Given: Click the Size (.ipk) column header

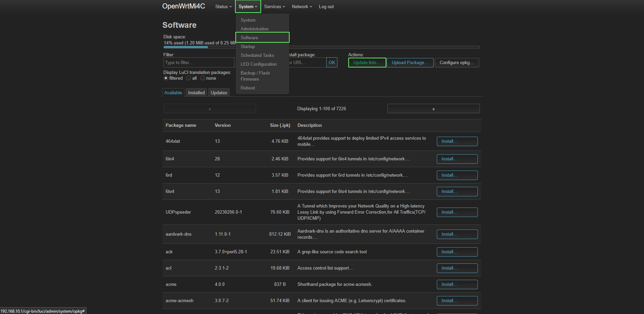Looking at the screenshot, I should [x=280, y=125].
